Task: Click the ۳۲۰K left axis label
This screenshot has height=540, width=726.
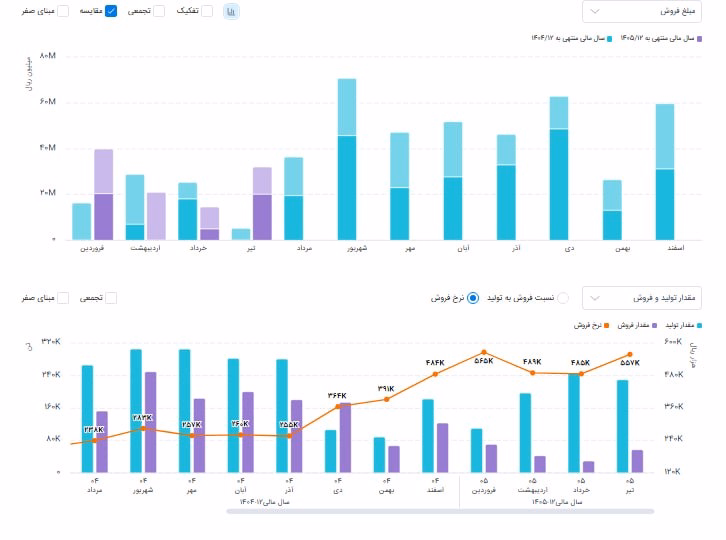Action: point(51,342)
